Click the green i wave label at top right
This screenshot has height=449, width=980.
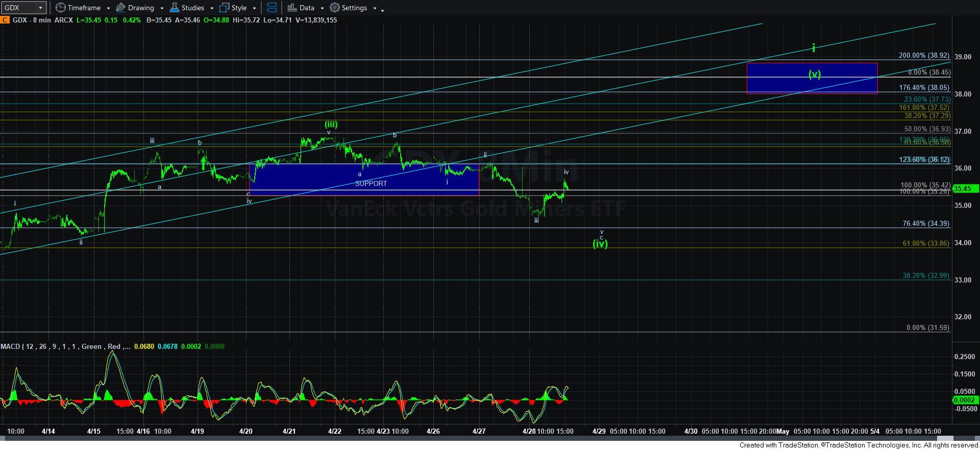click(x=814, y=48)
